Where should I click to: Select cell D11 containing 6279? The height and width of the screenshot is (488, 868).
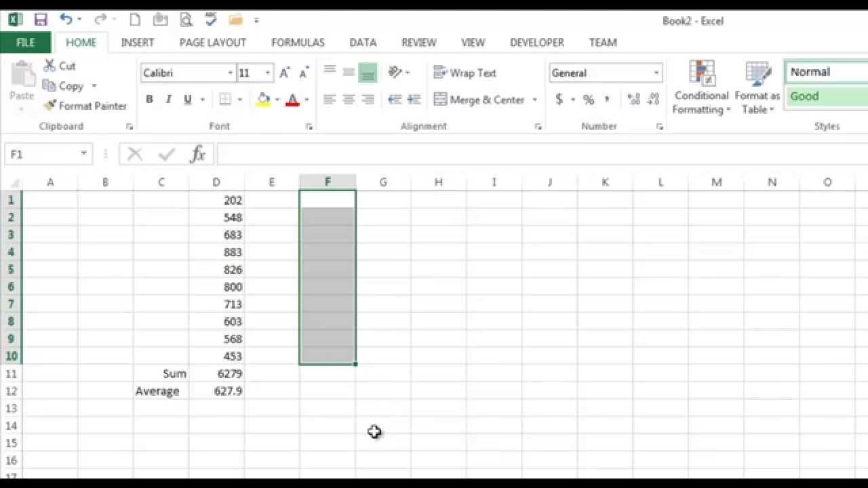[x=216, y=373]
